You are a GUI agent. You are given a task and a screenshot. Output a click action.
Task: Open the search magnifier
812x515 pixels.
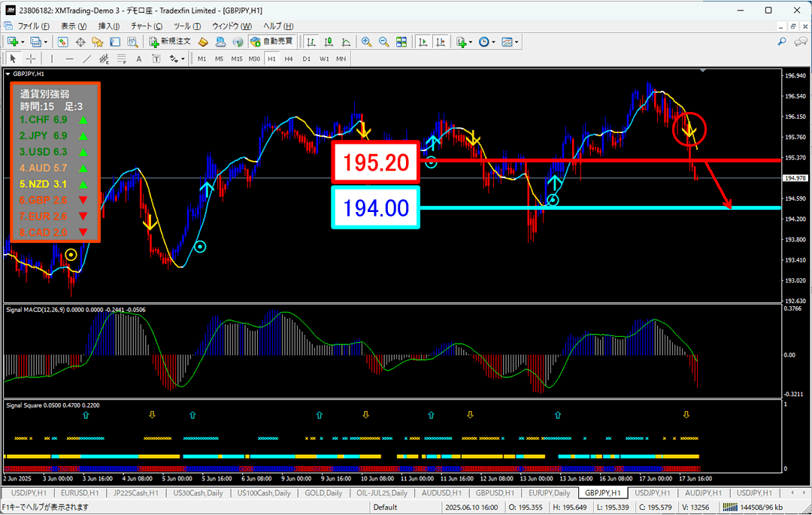coord(782,41)
